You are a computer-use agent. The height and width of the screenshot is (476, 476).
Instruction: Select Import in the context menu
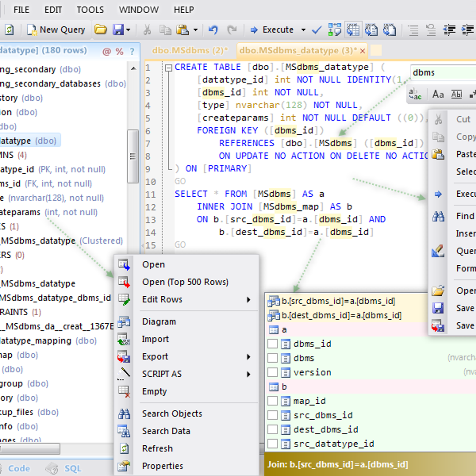[187, 339]
